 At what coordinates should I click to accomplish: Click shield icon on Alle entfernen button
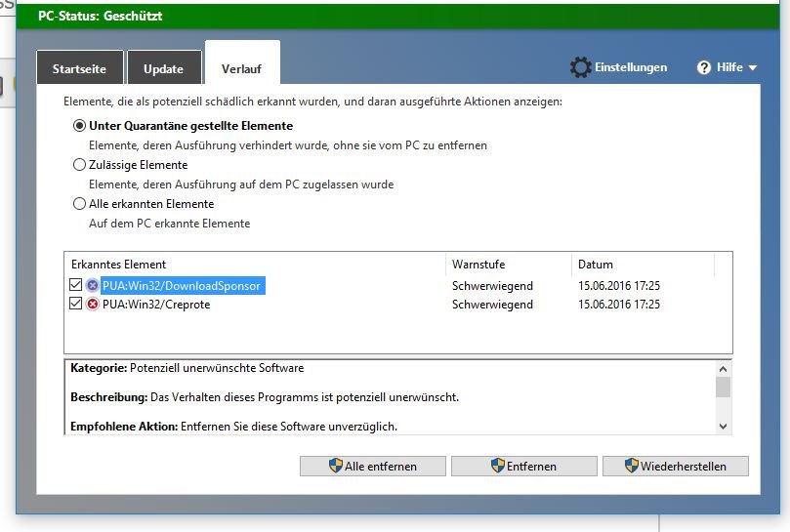point(336,466)
